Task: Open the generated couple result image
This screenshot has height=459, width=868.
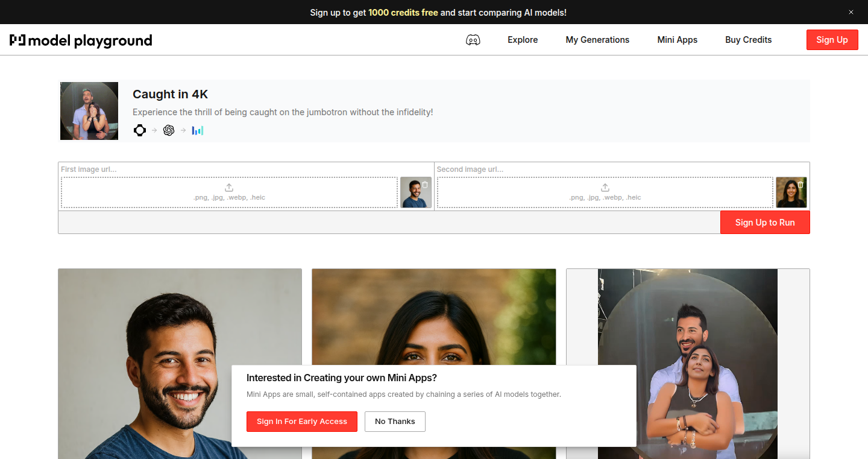Action: (688, 364)
